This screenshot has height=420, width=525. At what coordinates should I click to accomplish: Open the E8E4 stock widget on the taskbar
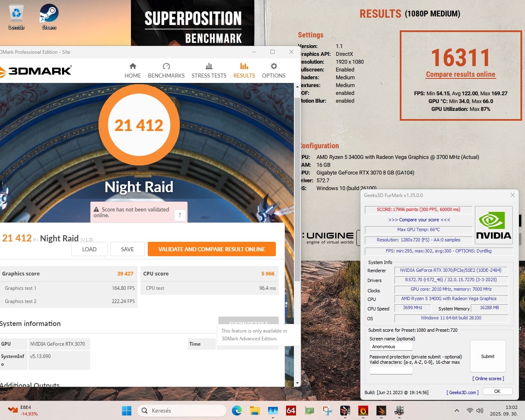pos(23,411)
